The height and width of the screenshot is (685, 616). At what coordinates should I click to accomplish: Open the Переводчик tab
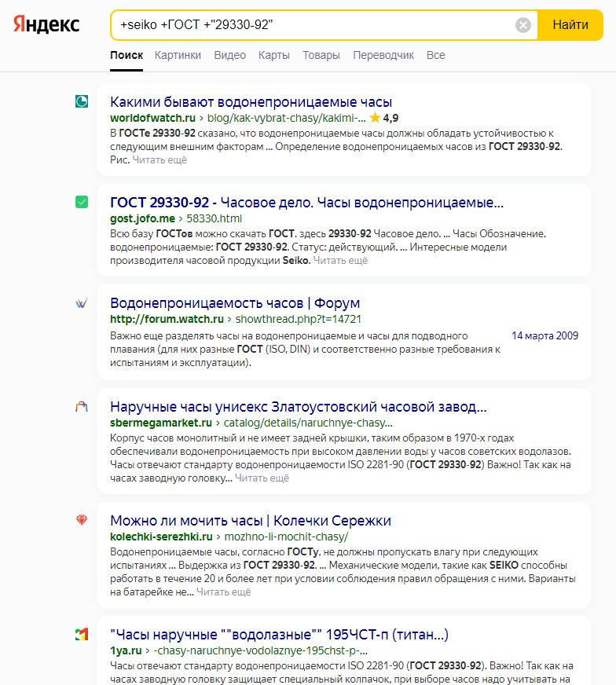[383, 55]
